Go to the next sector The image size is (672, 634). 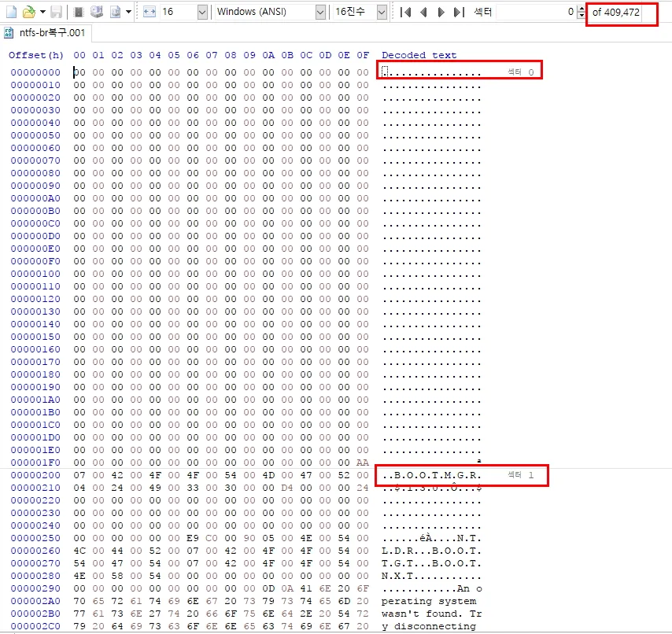(x=442, y=11)
